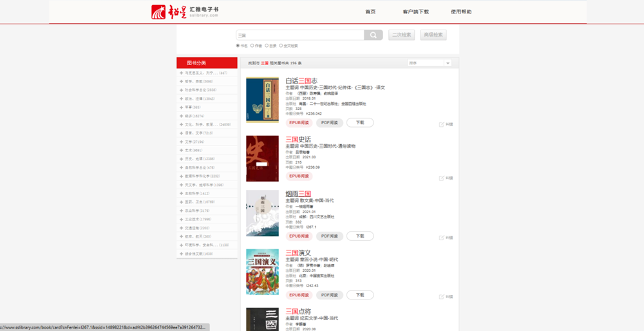Image resolution: width=644 pixels, height=331 pixels.
Task: Select the 医药、卫生 category label
Action: [200, 202]
